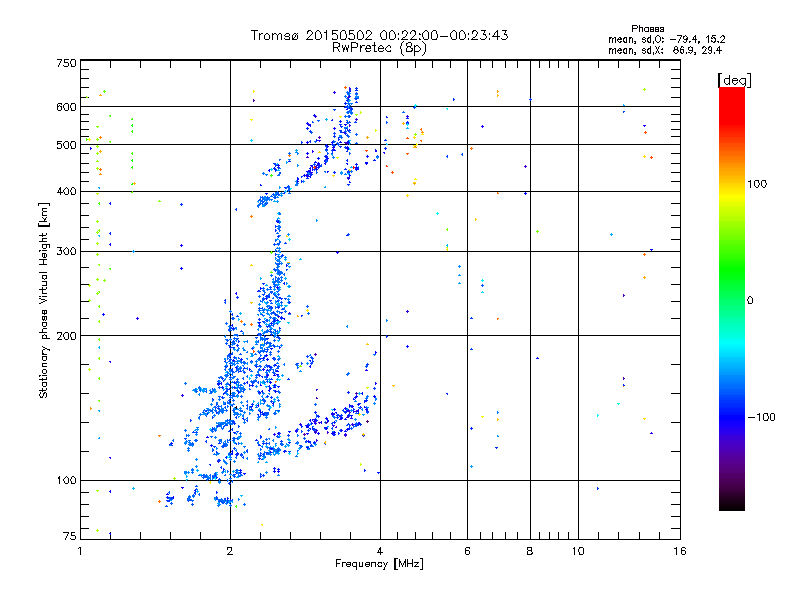The image size is (800, 600).
Task: Click the colorbar label '-100'
Action: (x=761, y=417)
